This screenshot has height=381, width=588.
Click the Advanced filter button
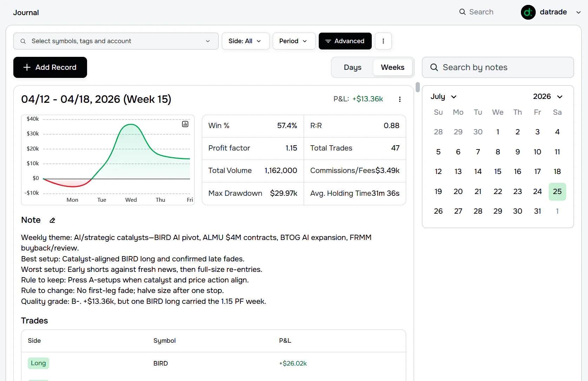coord(345,41)
